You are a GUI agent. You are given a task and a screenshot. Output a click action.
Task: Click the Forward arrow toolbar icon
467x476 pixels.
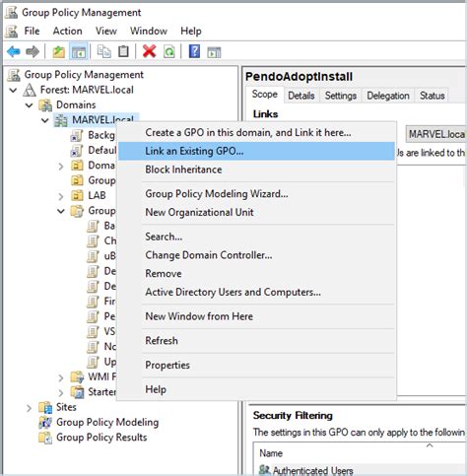33,51
